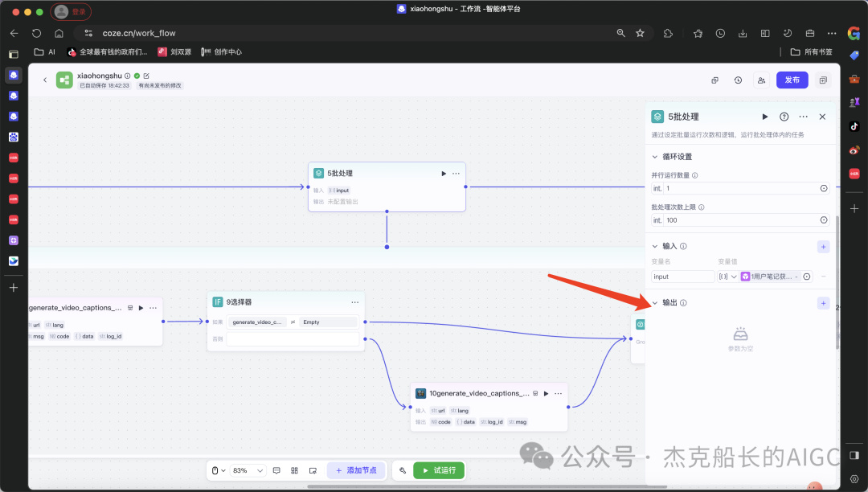This screenshot has width=868, height=492.
Task: Open the version history clock icon
Action: pyautogui.click(x=738, y=80)
